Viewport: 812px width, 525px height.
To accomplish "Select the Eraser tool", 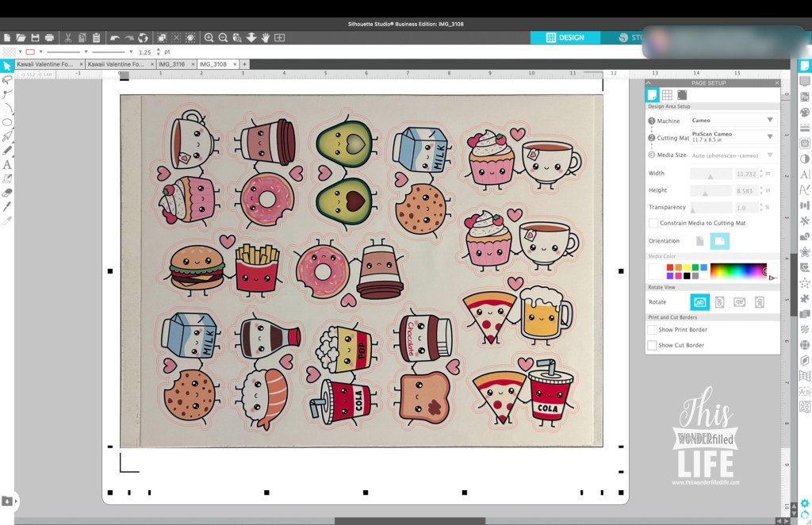I will tap(7, 192).
